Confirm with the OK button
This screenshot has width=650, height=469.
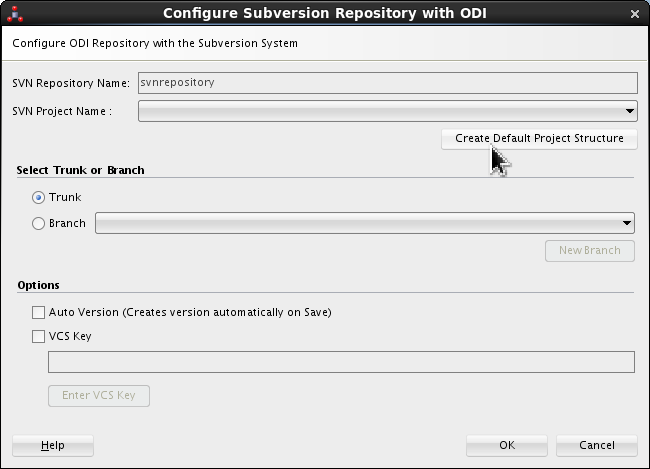coord(507,445)
